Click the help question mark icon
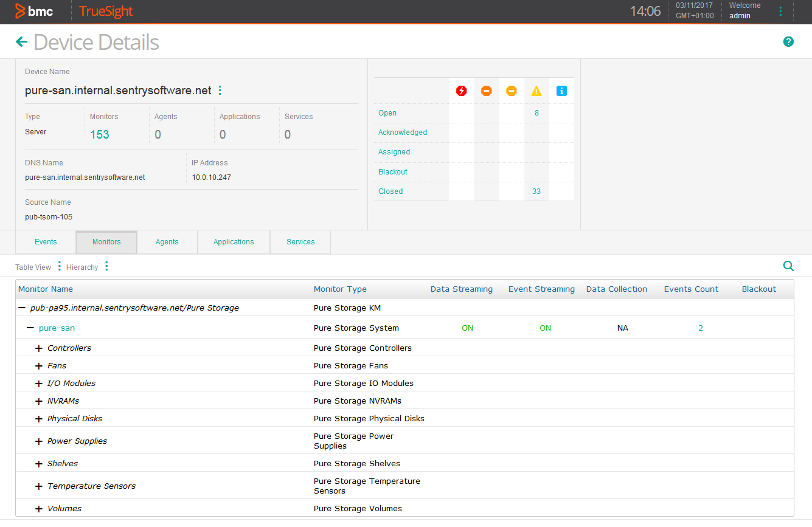Screen dimensions: 812x527 pos(788,41)
